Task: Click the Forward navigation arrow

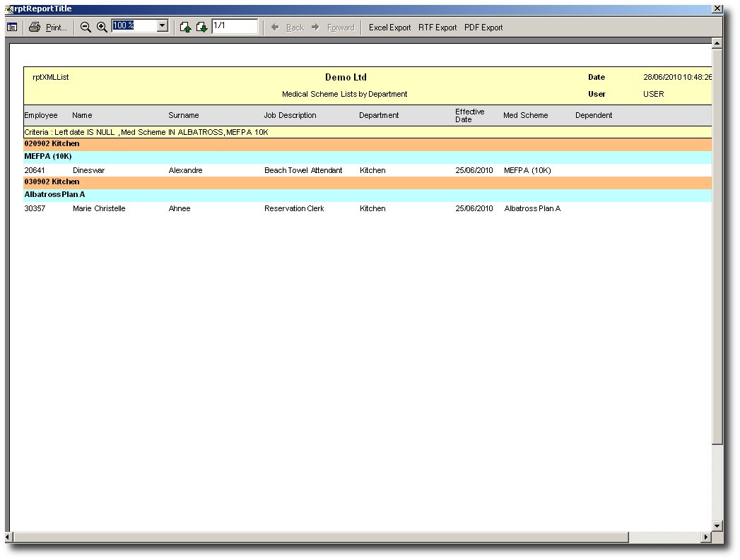Action: 333,28
